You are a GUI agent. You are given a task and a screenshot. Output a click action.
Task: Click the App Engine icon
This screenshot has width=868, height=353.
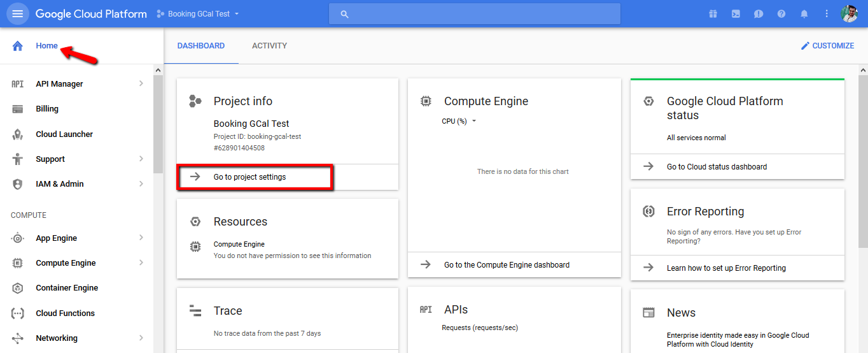coord(18,238)
